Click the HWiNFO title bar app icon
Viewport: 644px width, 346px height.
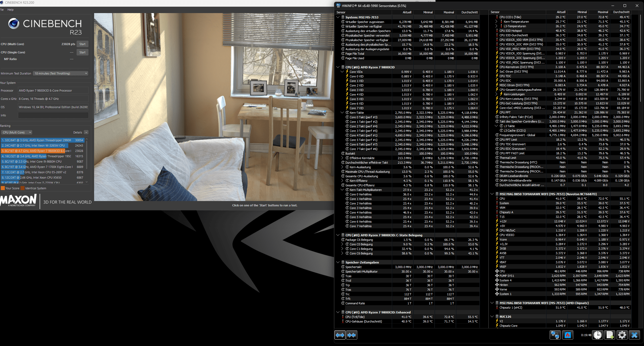[338, 6]
